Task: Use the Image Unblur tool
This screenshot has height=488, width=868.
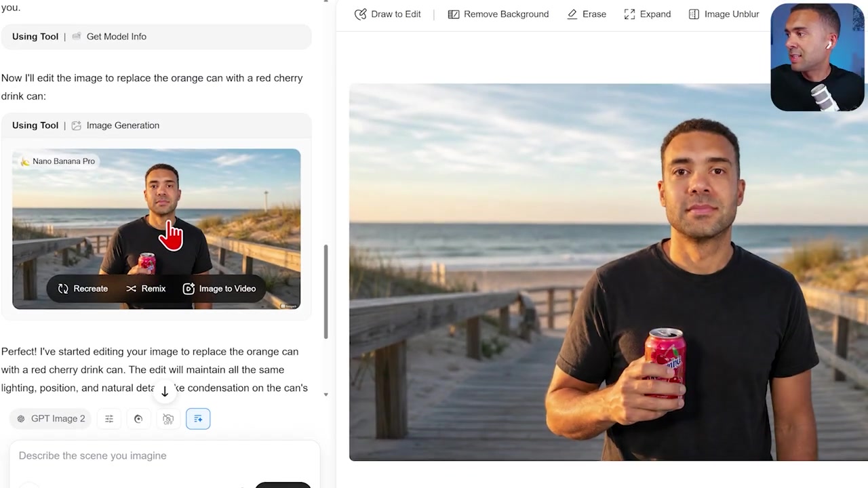Action: coord(724,14)
